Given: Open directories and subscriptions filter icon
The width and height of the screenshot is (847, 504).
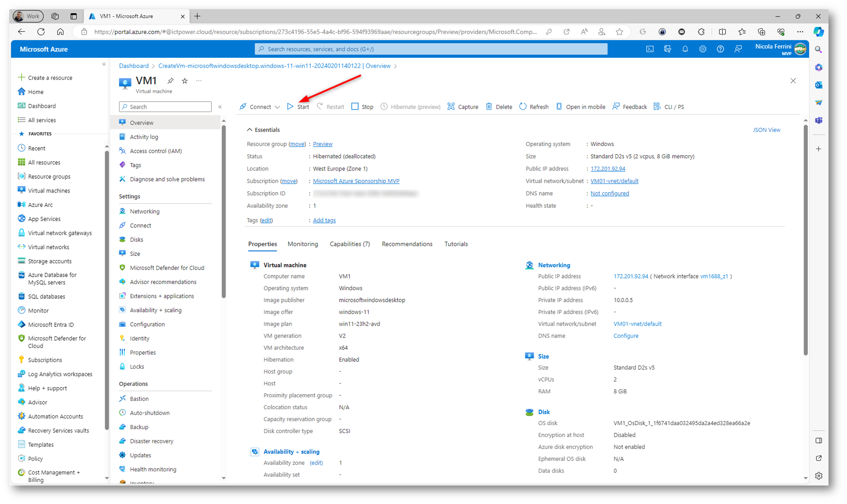Looking at the screenshot, I should pos(667,49).
